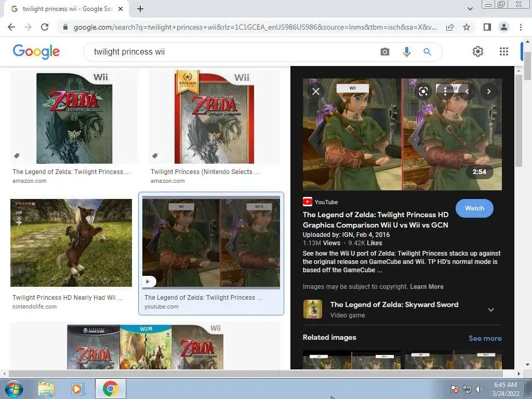Open GameCube Wii U Wii covers image
The width and height of the screenshot is (532, 399).
pos(145,347)
